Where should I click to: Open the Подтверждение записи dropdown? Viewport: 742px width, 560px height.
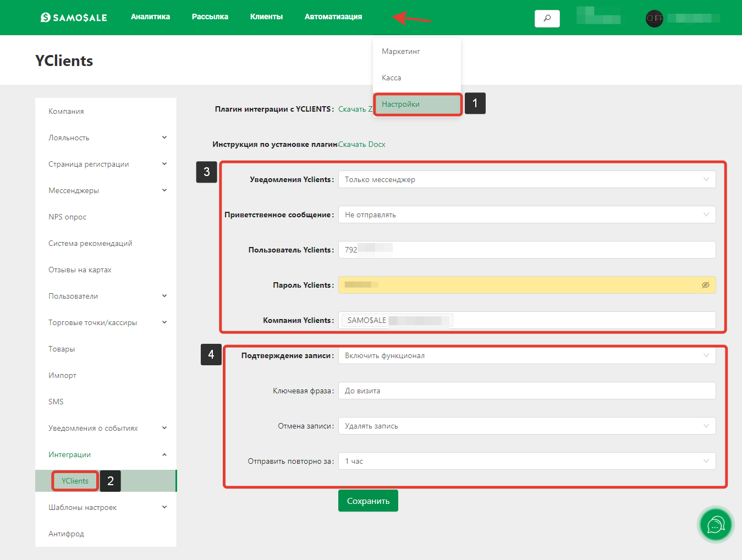[x=527, y=355]
